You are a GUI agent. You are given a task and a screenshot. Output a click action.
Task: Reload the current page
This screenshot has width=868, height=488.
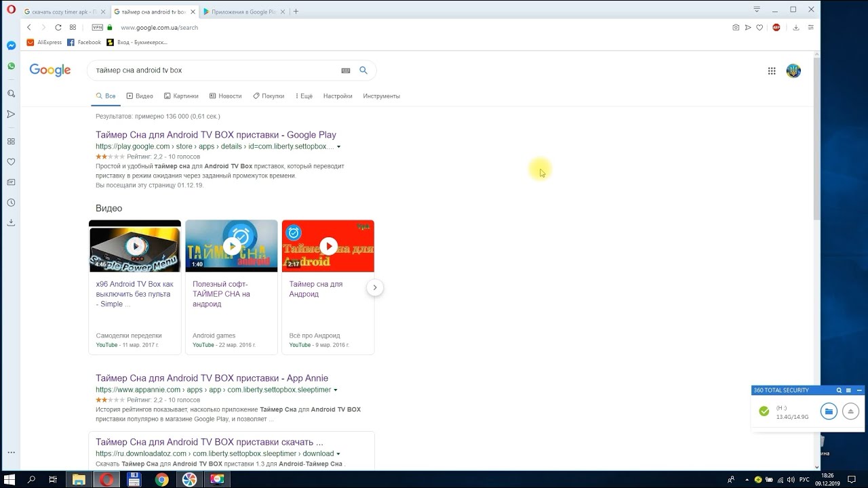58,27
